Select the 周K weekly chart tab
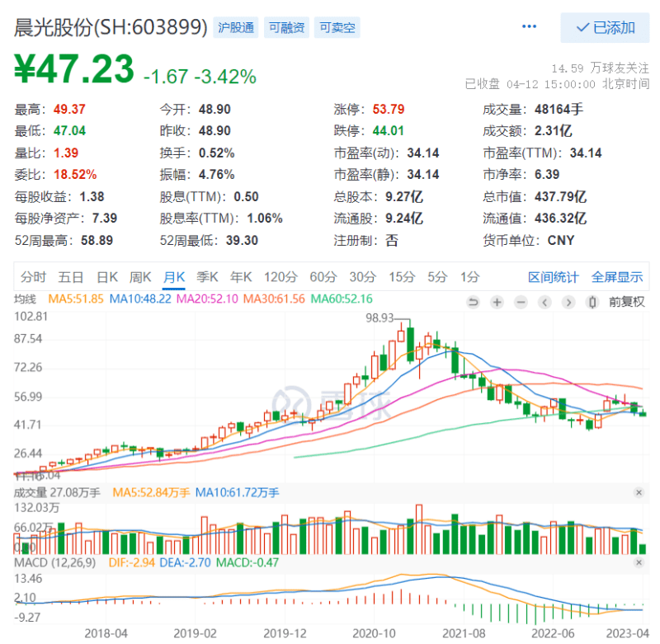The height and width of the screenshot is (644, 660). (140, 277)
